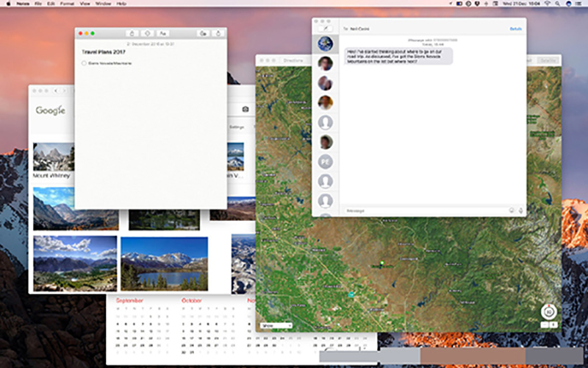Viewport: 588px width, 368px height.
Task: Open the Details link in Messages
Action: tap(516, 29)
